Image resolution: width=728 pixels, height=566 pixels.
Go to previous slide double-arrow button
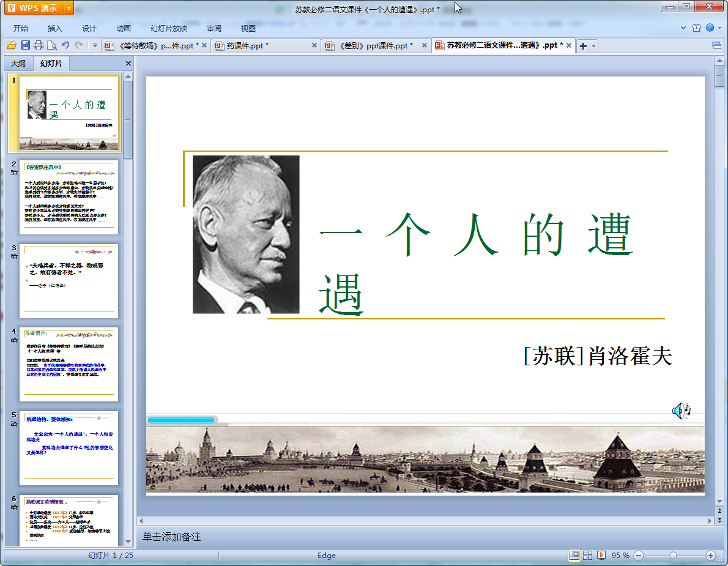point(719,511)
